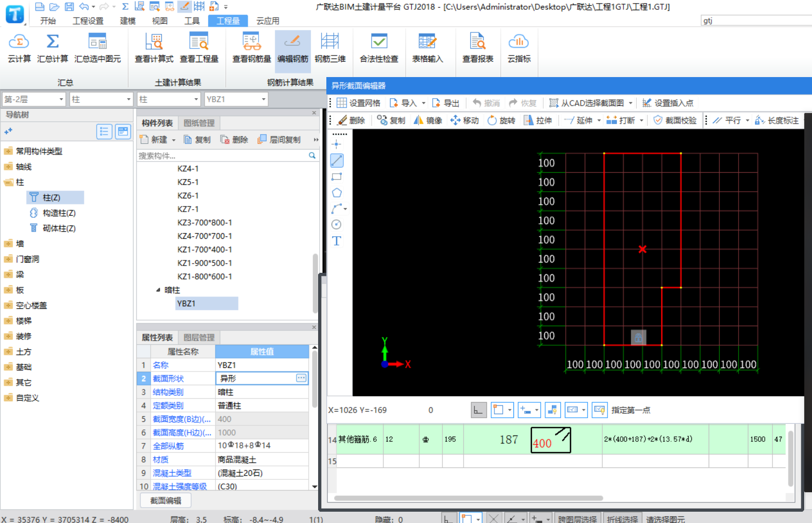Open the 视图 ribbon tab

[160, 21]
